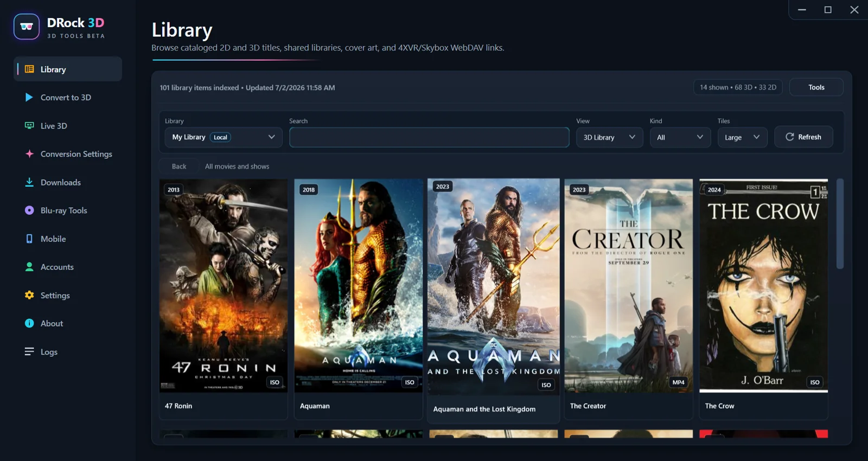
Task: Click the The Creator title text
Action: [x=588, y=406]
